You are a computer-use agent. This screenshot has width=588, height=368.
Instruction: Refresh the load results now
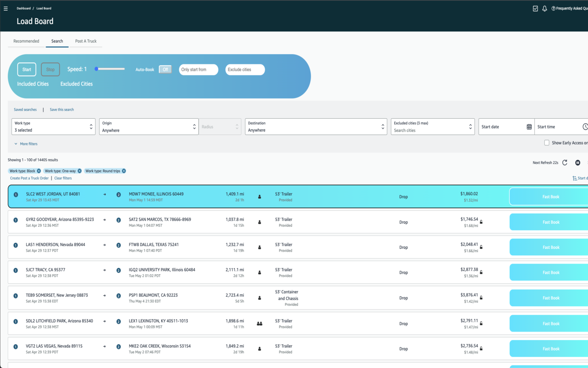pyautogui.click(x=565, y=162)
